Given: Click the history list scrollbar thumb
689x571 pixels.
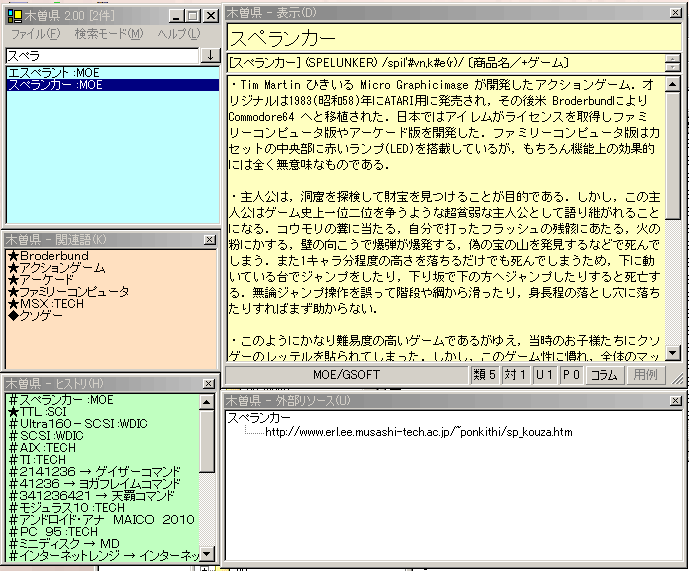Looking at the screenshot, I should tap(207, 440).
